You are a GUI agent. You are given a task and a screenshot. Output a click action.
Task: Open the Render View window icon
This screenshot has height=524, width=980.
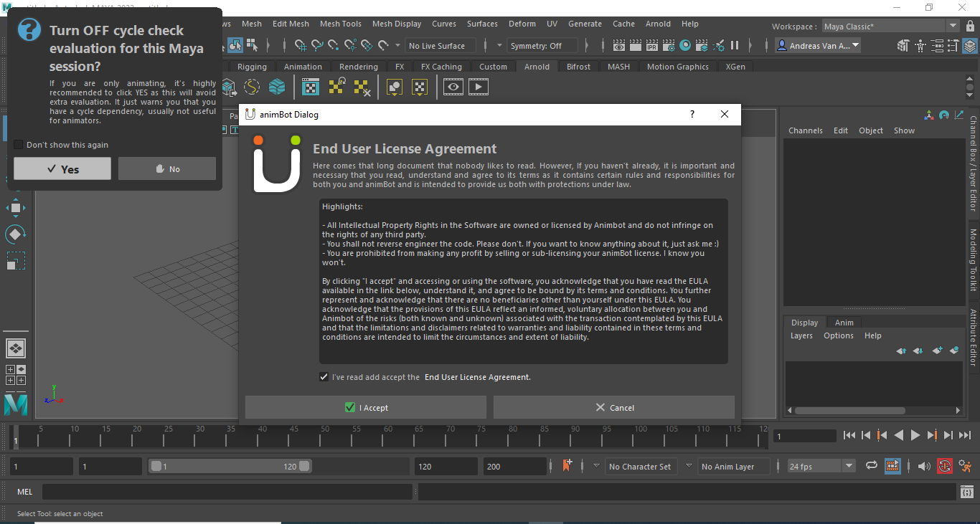[x=619, y=45]
